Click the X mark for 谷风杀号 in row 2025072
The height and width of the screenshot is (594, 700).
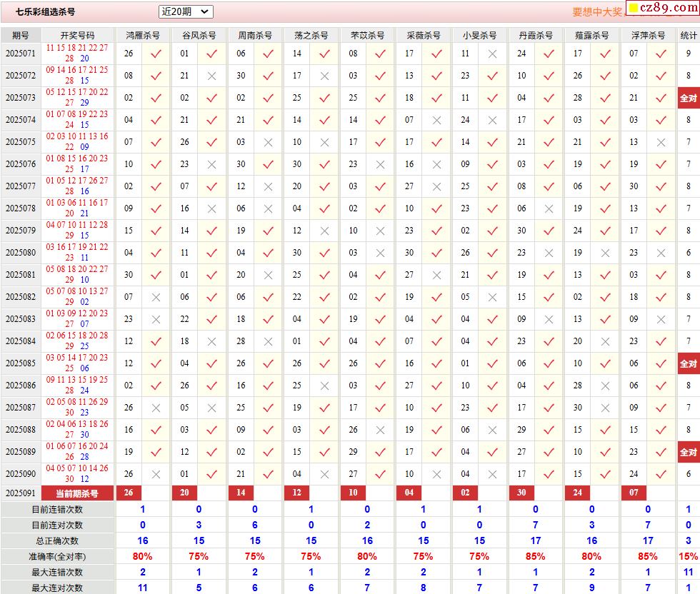(211, 76)
